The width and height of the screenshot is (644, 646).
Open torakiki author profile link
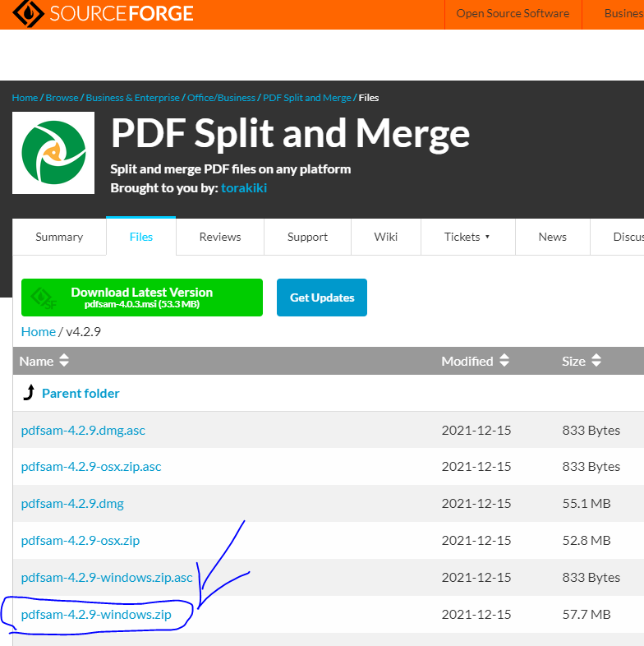pyautogui.click(x=244, y=188)
